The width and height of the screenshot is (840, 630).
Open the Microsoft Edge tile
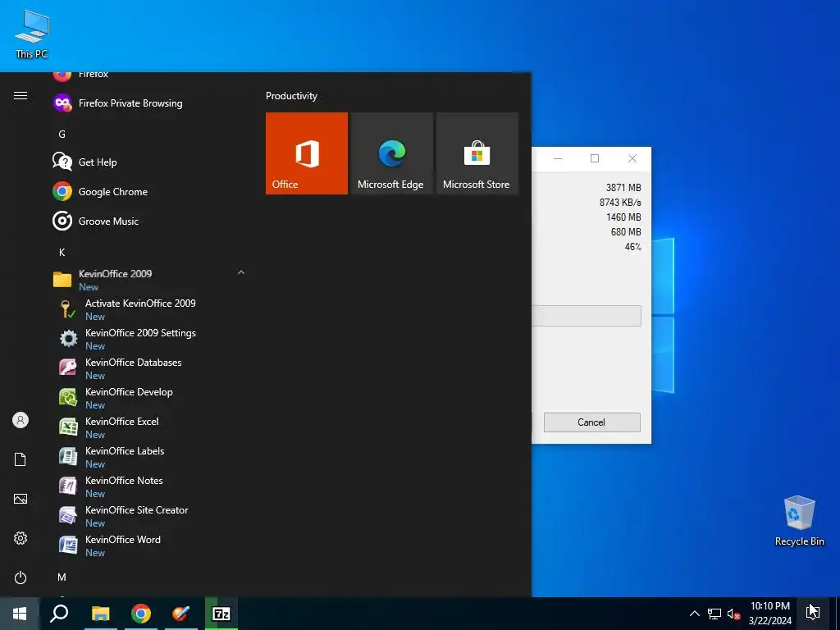tap(391, 153)
